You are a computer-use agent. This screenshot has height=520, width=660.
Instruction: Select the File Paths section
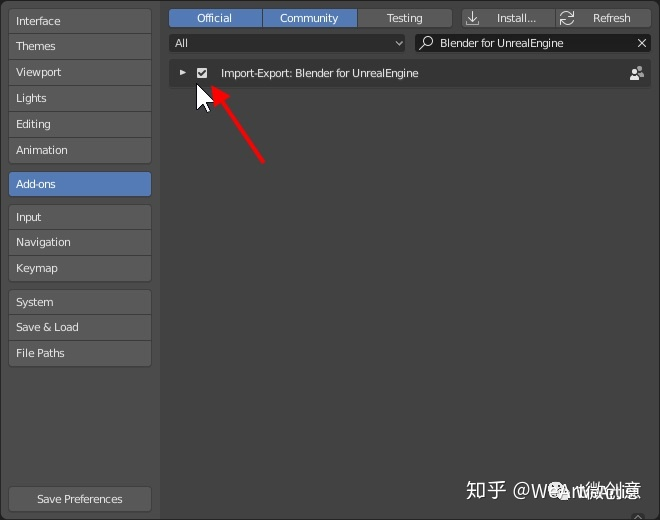point(80,353)
